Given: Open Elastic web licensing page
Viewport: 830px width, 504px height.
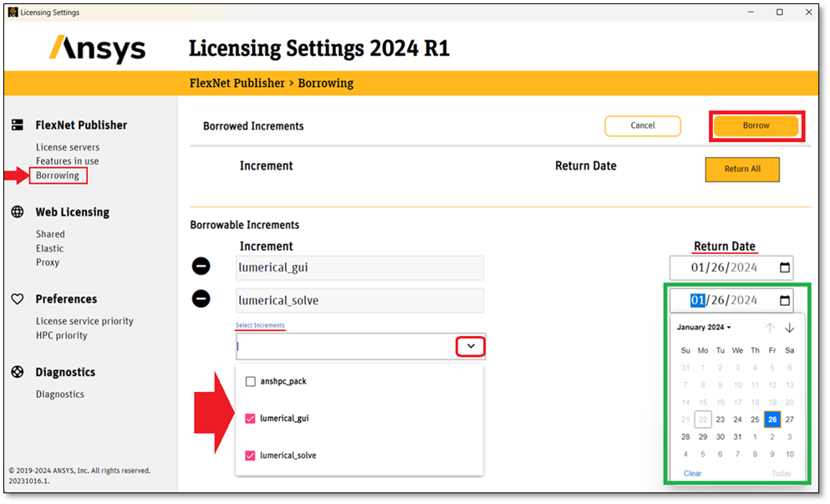Looking at the screenshot, I should coord(50,248).
